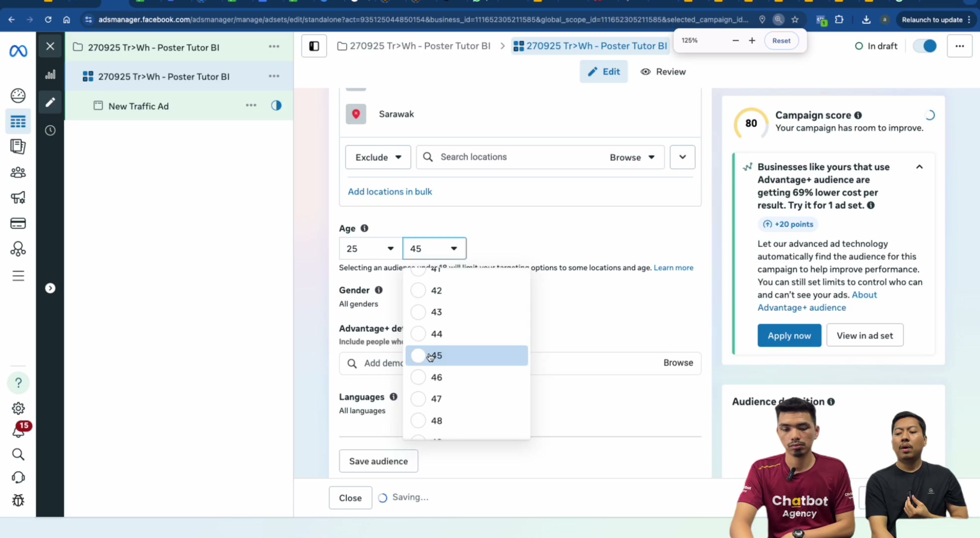980x538 pixels.
Task: Open the minimum age 25 dropdown
Action: pos(370,249)
